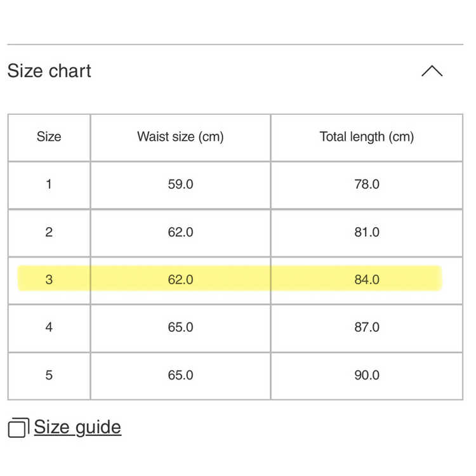Click the highlighted 84.0 length cell

click(x=366, y=280)
